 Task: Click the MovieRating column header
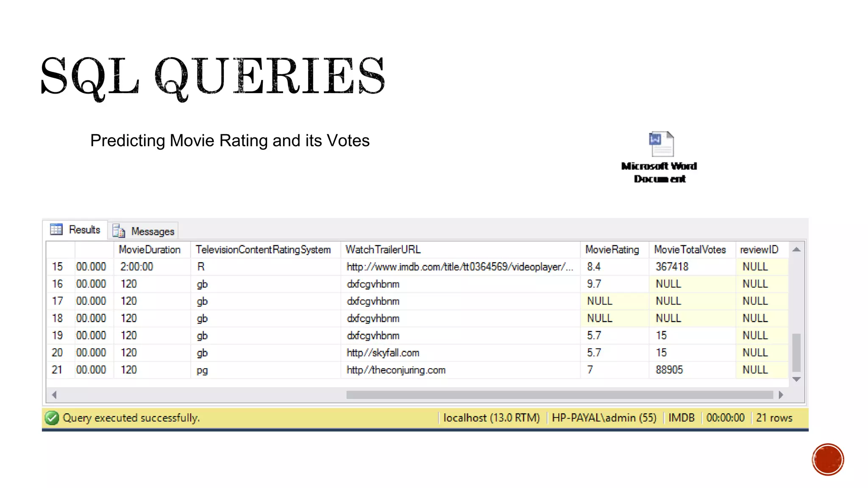pyautogui.click(x=612, y=250)
